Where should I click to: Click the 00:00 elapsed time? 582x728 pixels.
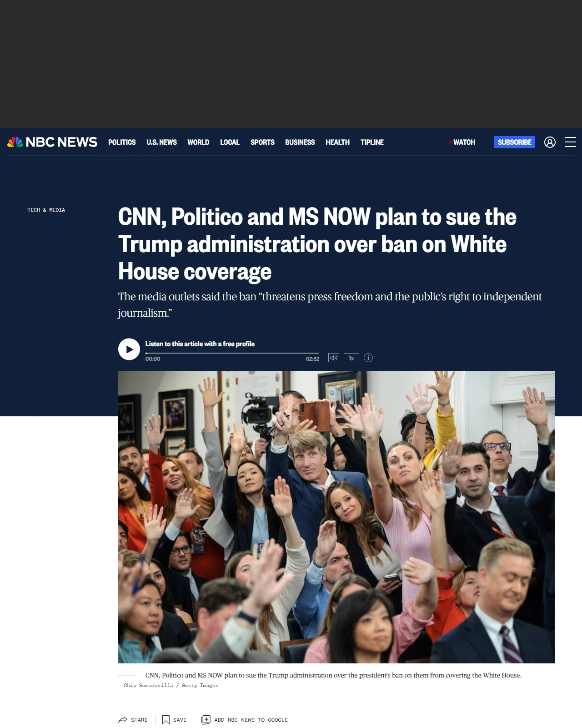pos(153,359)
